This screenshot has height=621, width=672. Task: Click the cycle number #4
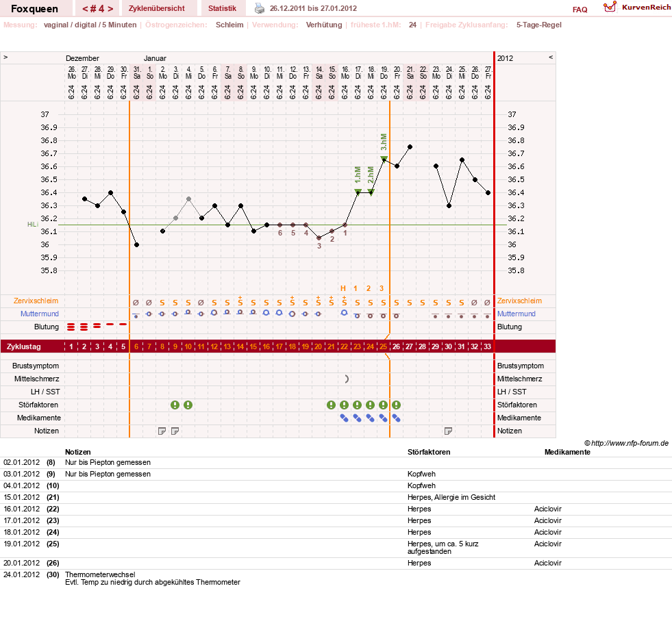98,9
